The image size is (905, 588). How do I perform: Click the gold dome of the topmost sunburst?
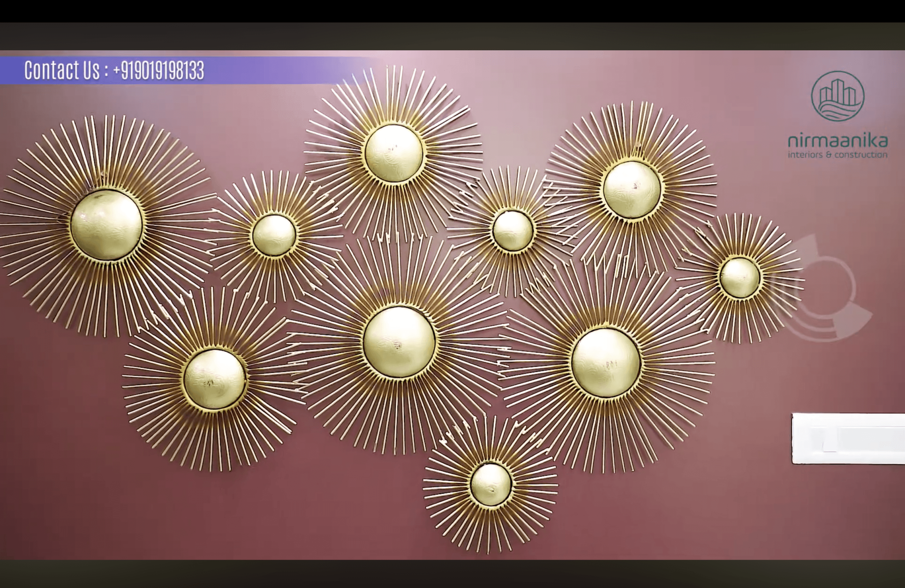coord(393,153)
